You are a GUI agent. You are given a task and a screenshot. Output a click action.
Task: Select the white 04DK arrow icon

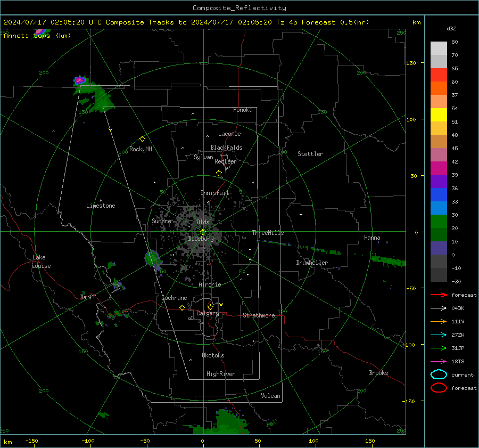439,308
